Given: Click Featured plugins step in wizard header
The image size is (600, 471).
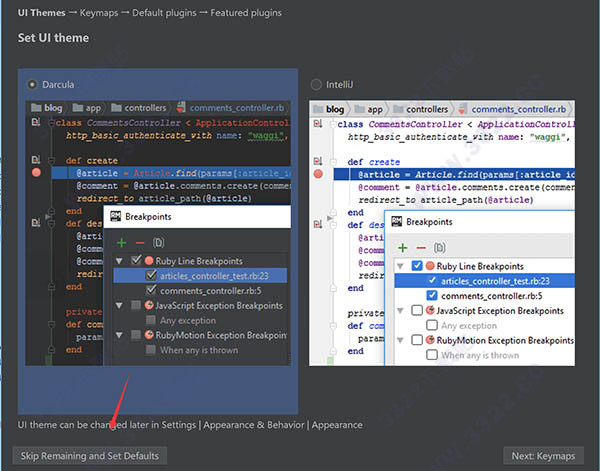Looking at the screenshot, I should pyautogui.click(x=246, y=13).
